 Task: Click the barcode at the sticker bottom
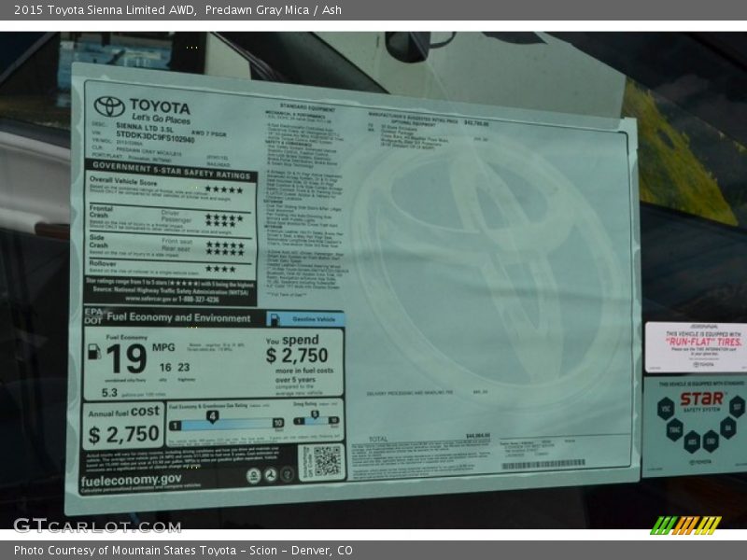tap(543, 464)
